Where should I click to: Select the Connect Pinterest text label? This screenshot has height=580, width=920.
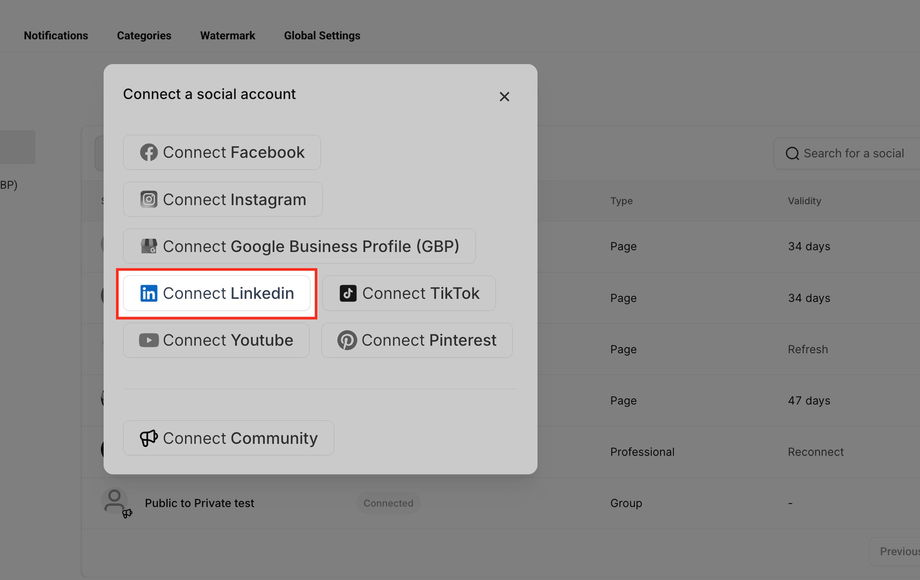429,340
